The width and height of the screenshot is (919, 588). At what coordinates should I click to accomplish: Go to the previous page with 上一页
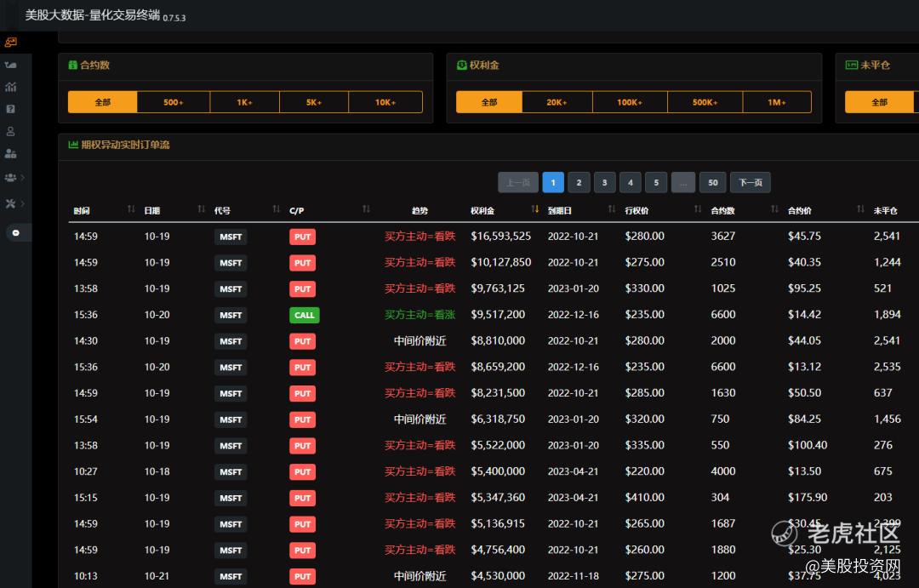coord(518,182)
